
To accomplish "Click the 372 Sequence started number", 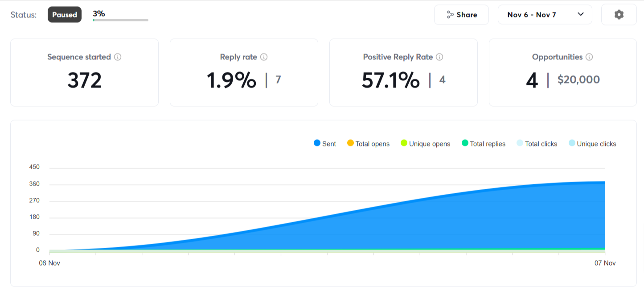I will coord(84,80).
